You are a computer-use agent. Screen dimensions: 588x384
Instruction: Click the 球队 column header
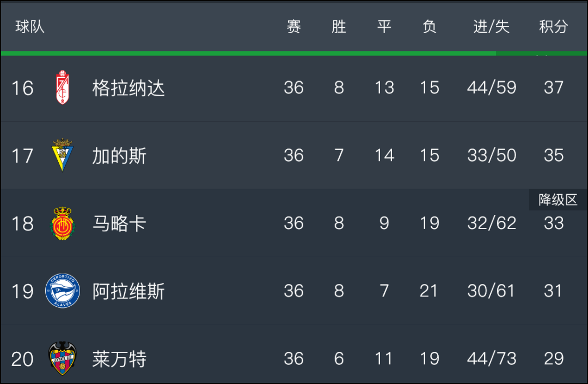[x=29, y=27]
